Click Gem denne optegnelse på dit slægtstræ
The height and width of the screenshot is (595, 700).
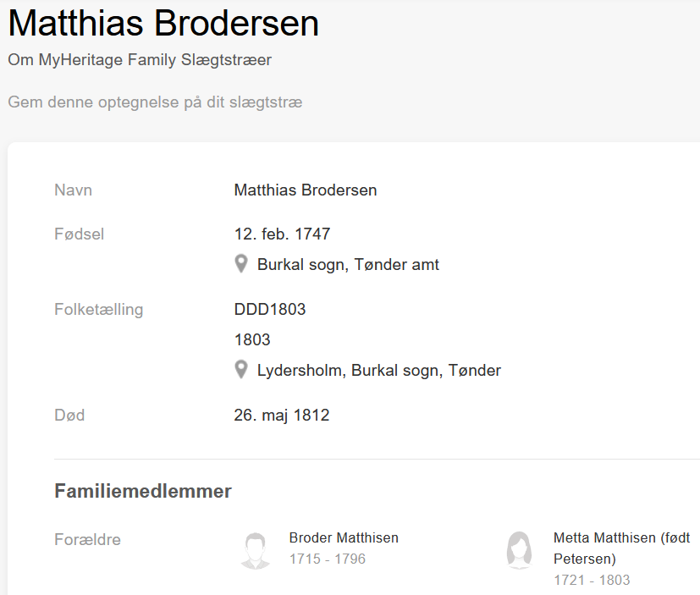(155, 102)
